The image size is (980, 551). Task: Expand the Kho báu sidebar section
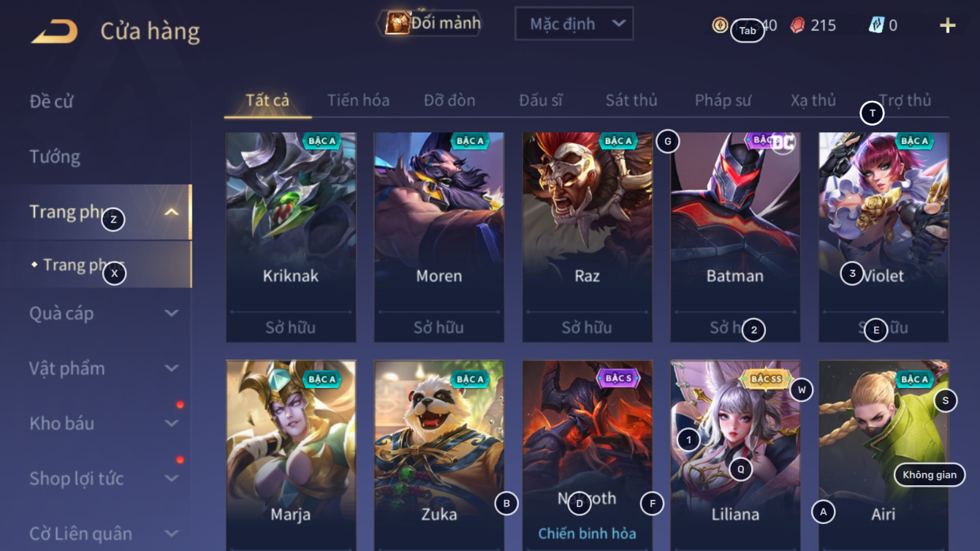point(172,423)
